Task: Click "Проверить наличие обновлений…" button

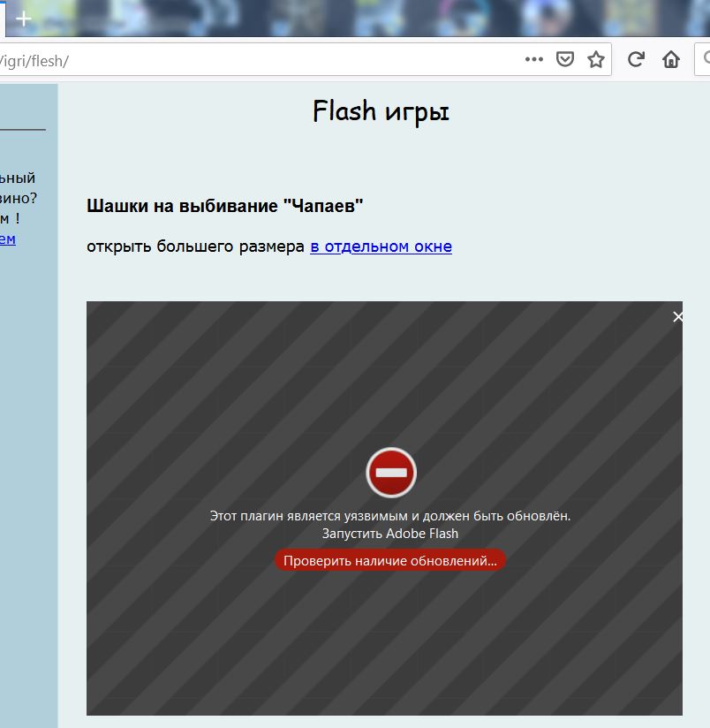Action: (x=390, y=560)
